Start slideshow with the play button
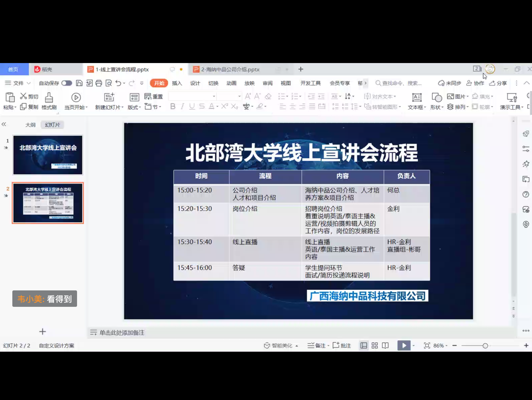This screenshot has width=532, height=400. 403,345
